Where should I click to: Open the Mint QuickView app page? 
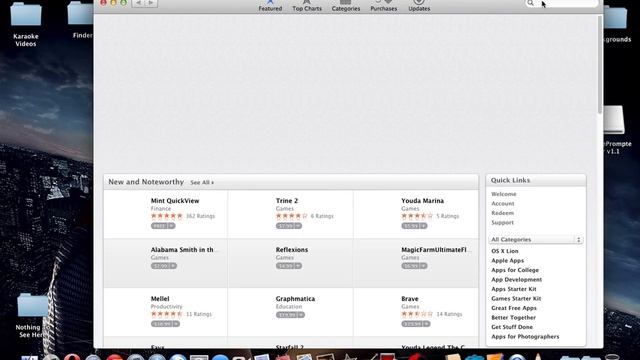tap(175, 201)
